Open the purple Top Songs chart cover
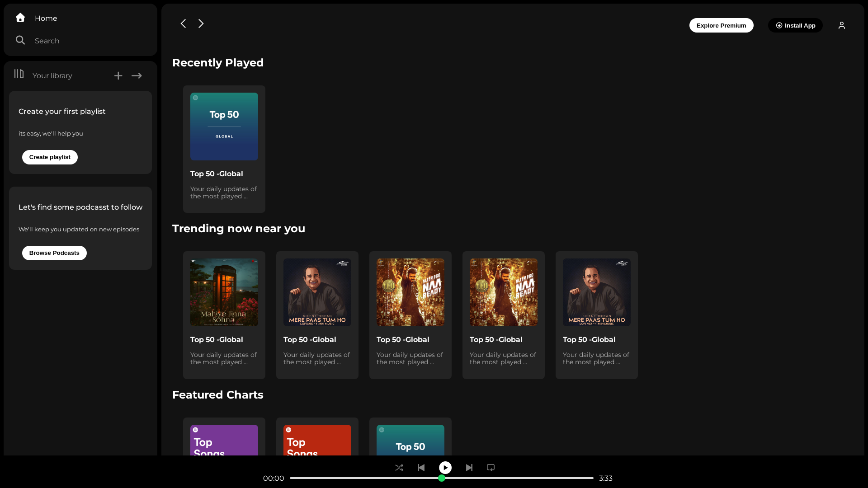The height and width of the screenshot is (488, 868). click(x=224, y=440)
